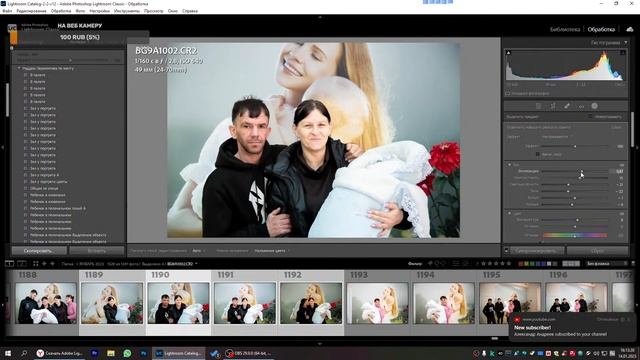Select the Red eye correction tool
The width and height of the screenshot is (640, 360).
581,106
